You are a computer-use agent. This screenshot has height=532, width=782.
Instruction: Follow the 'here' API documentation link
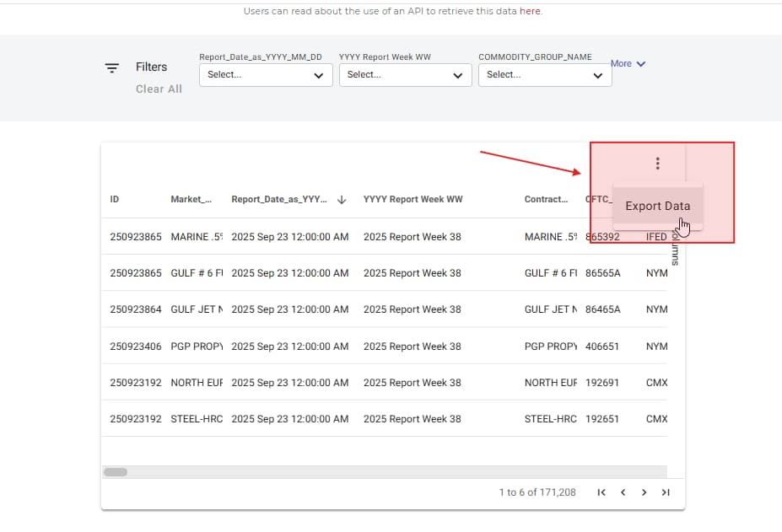click(x=530, y=11)
